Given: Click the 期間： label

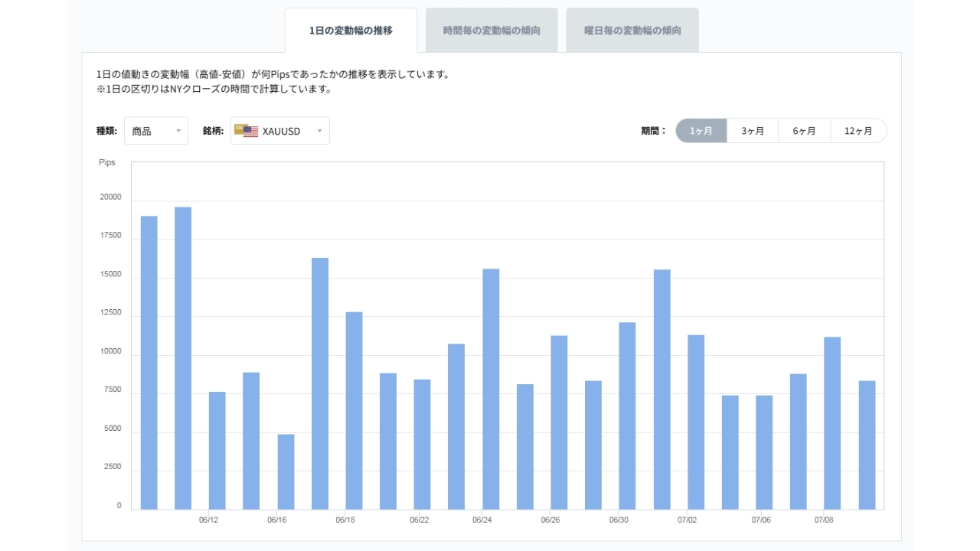Looking at the screenshot, I should tap(654, 131).
